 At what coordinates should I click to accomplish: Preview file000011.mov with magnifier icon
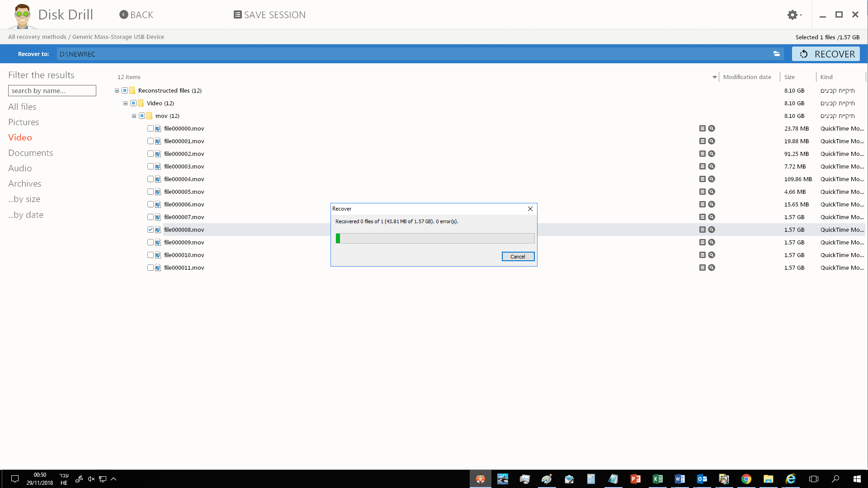pos(712,267)
